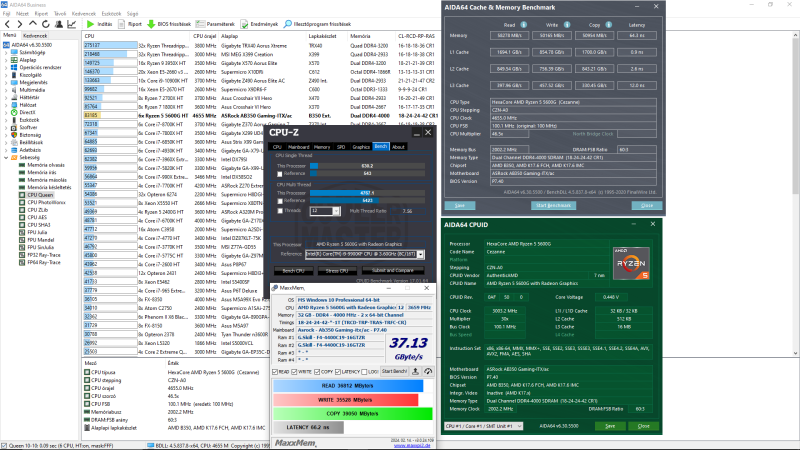Click the BIOS frissítések green arrow icon
This screenshot has width=800, height=450.
pyautogui.click(x=151, y=24)
